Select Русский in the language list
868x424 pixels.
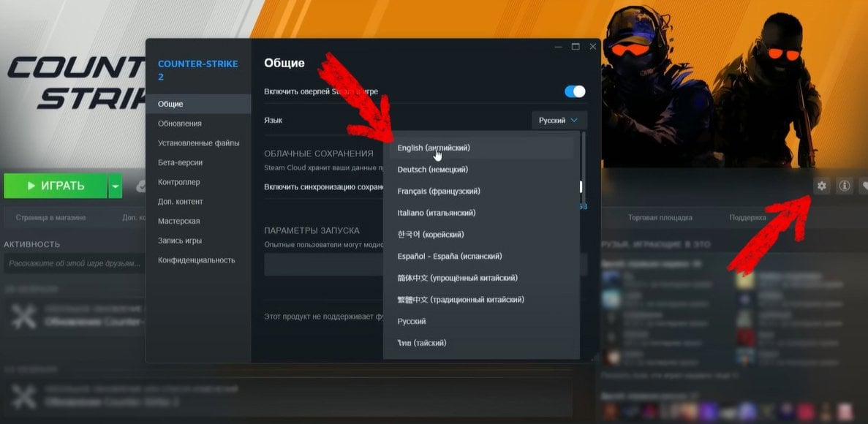(x=481, y=321)
